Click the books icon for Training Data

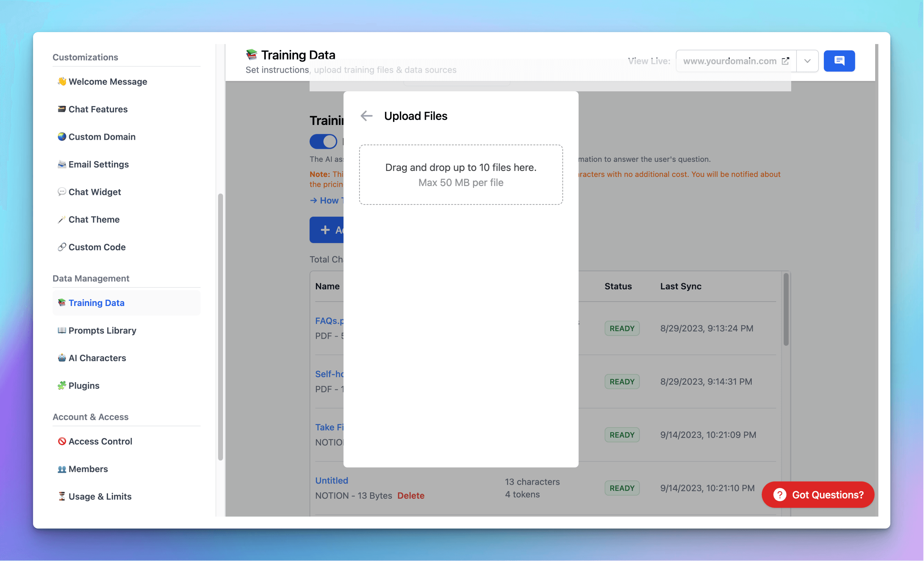tap(62, 303)
